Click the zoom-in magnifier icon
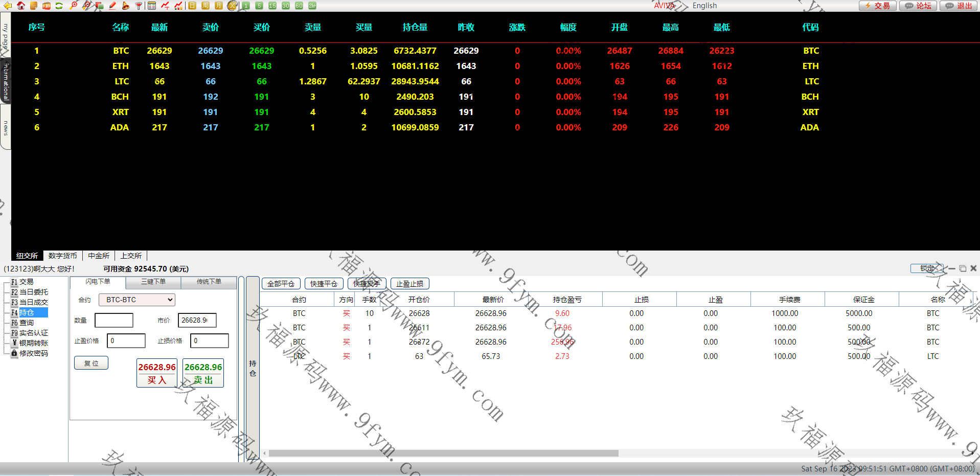Image resolution: width=980 pixels, height=476 pixels. 74,6
